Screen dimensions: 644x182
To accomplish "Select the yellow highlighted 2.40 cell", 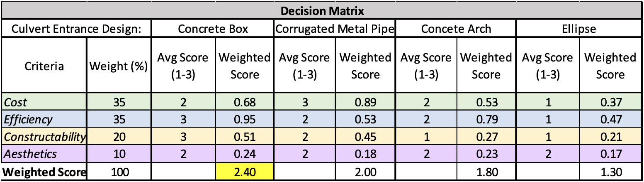I will pyautogui.click(x=244, y=172).
